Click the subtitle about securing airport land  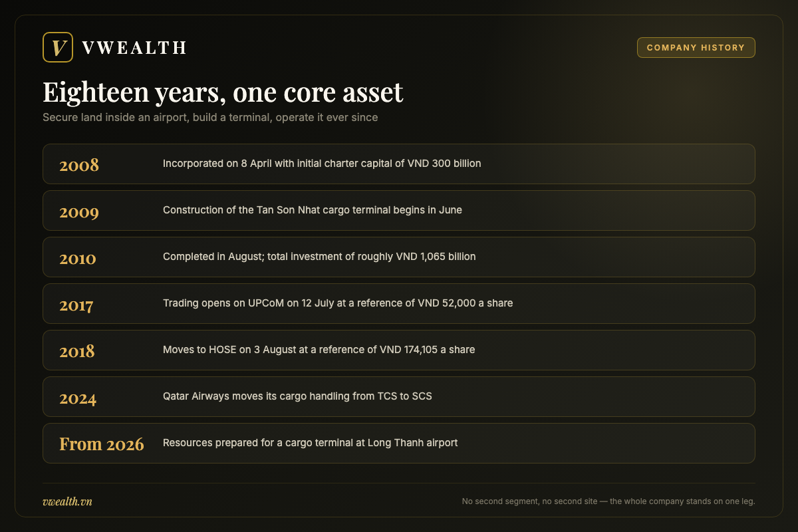point(210,118)
